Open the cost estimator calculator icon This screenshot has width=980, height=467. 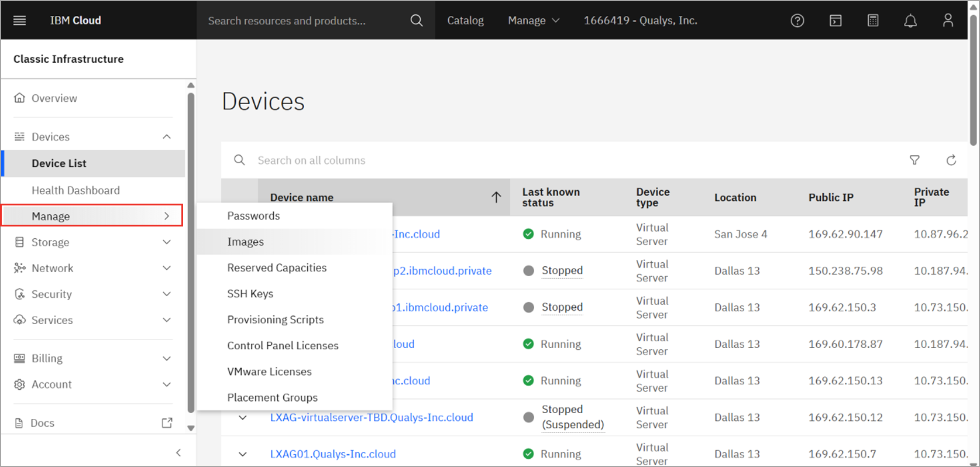click(872, 20)
